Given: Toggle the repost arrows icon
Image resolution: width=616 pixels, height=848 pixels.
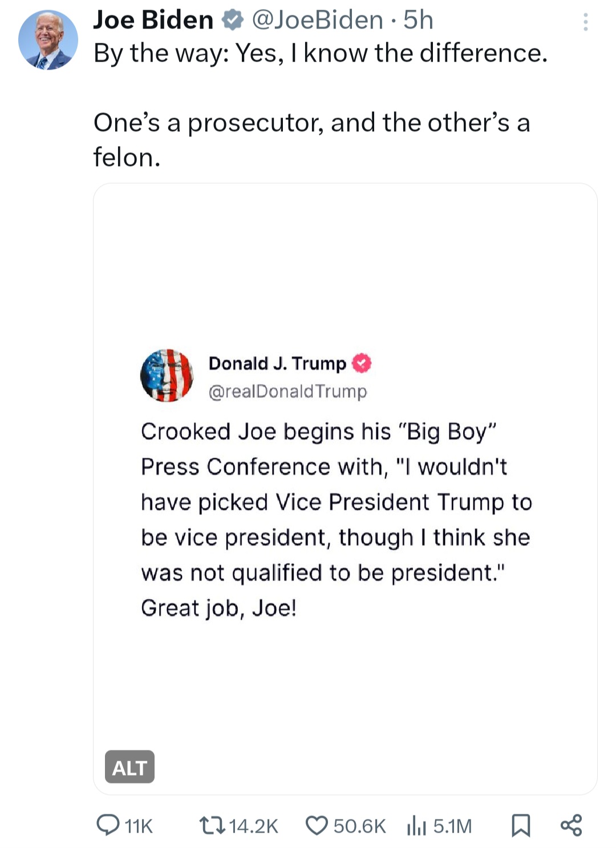Looking at the screenshot, I should tap(212, 825).
